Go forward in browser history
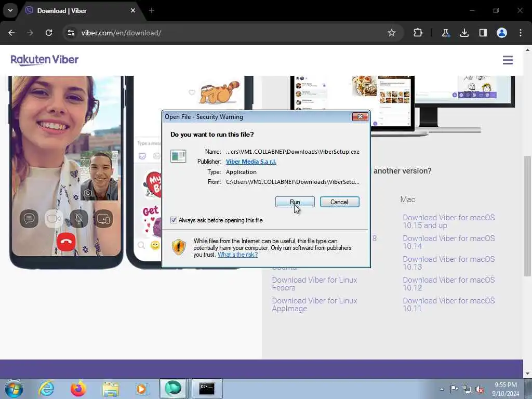The image size is (532, 399). [x=30, y=33]
